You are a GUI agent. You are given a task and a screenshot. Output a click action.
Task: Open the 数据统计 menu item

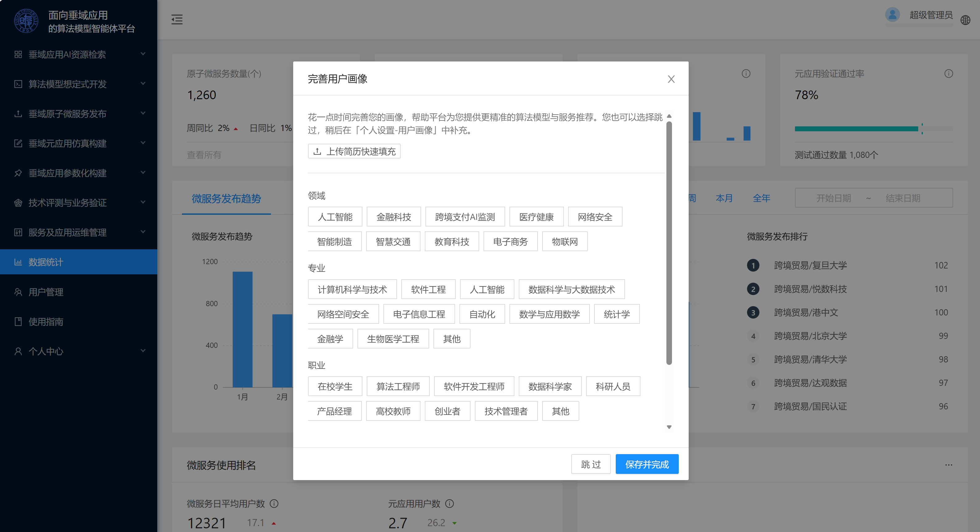coord(78,262)
